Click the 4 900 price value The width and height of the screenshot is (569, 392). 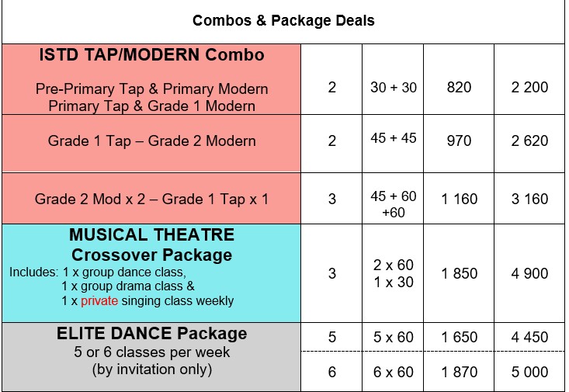pos(529,273)
